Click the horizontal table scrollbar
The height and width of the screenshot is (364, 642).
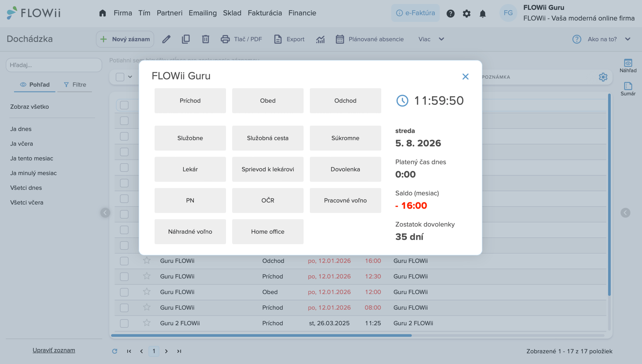[x=261, y=335]
